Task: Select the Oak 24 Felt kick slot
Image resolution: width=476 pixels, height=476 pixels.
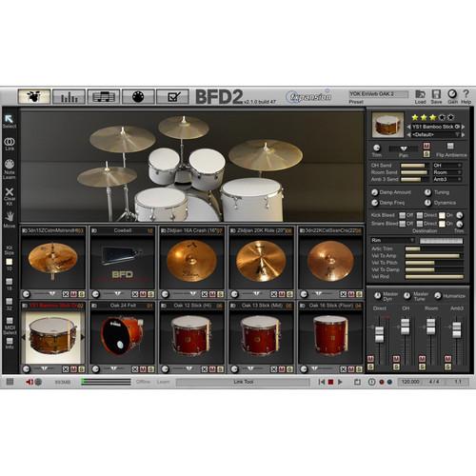Action: 122,337
